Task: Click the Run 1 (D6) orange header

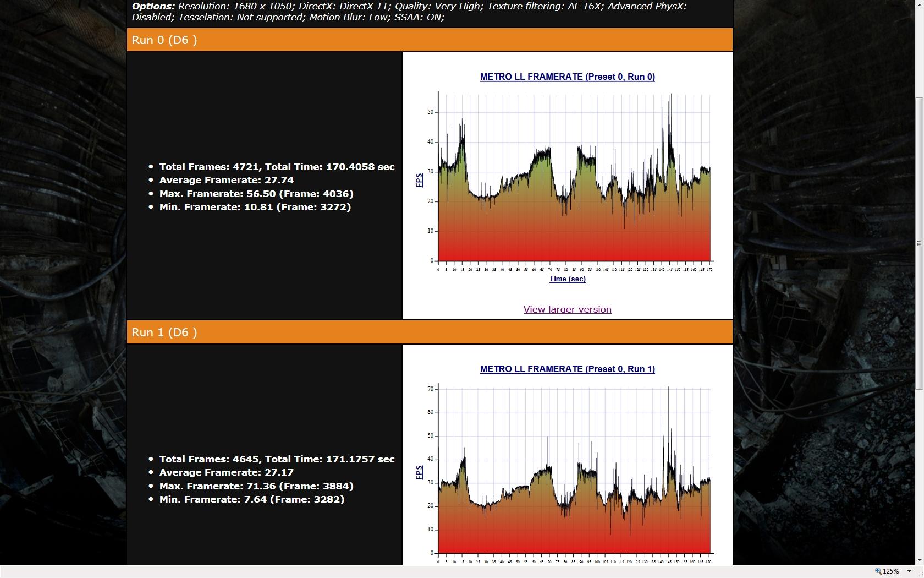Action: 429,332
